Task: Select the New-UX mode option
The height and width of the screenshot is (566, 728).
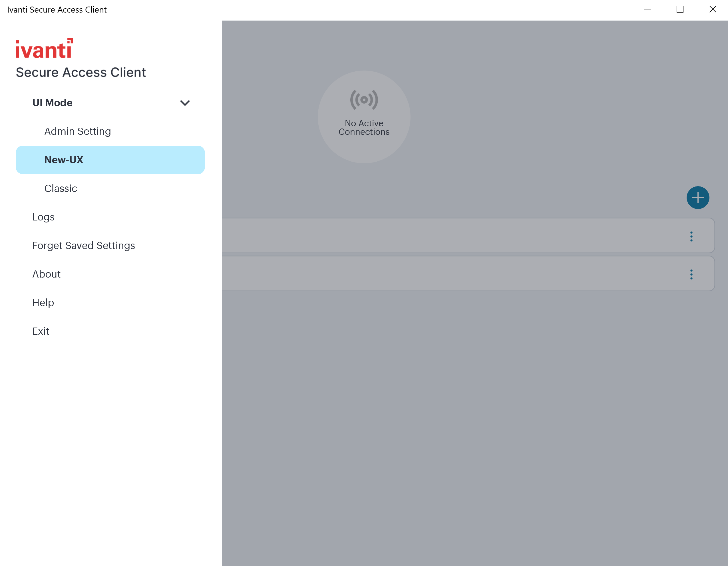Action: click(x=64, y=160)
